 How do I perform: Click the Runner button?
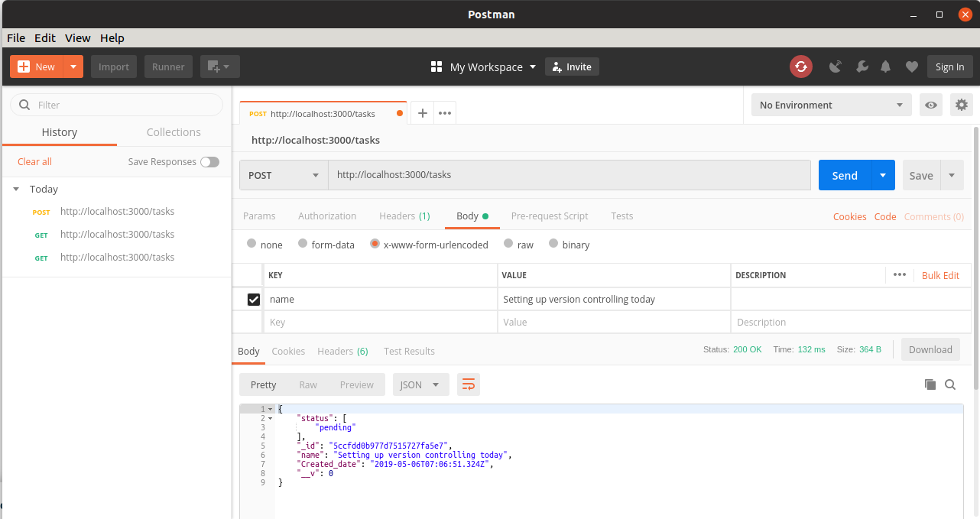coord(168,66)
